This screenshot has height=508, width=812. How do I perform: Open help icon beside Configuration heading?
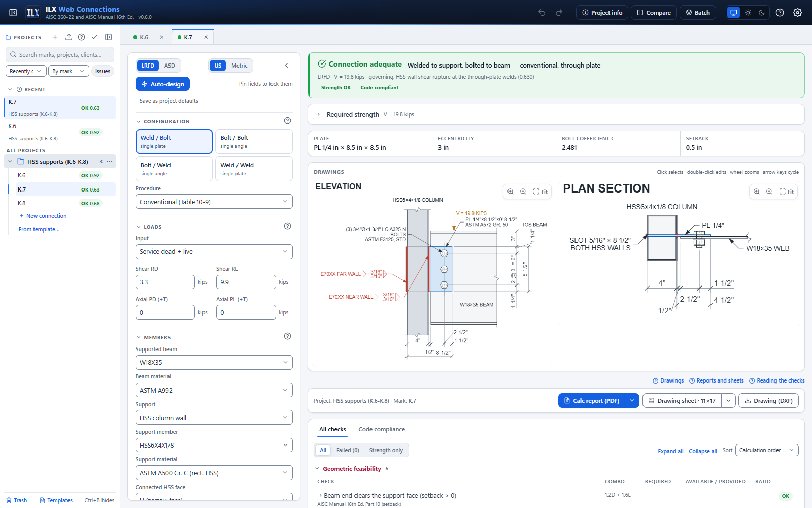click(287, 121)
